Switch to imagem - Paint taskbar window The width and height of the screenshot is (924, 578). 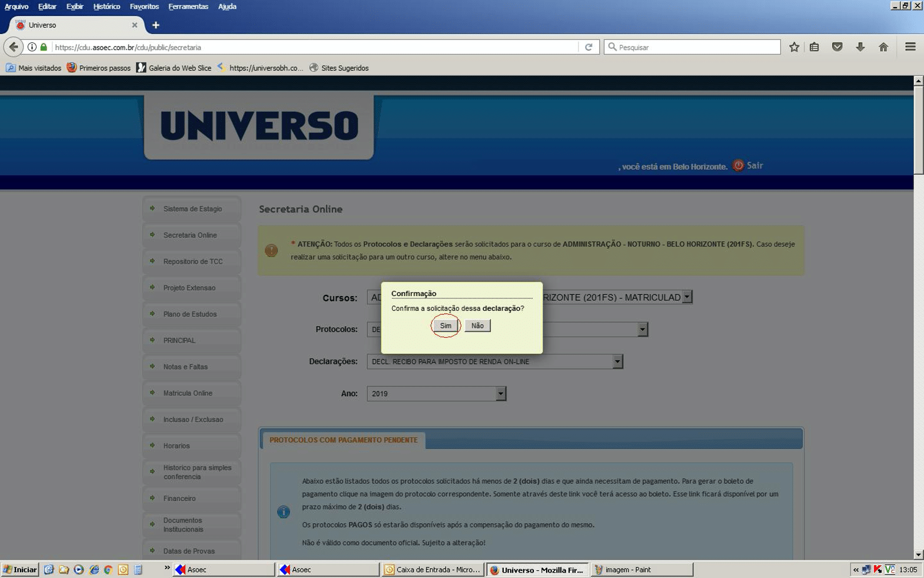click(642, 569)
